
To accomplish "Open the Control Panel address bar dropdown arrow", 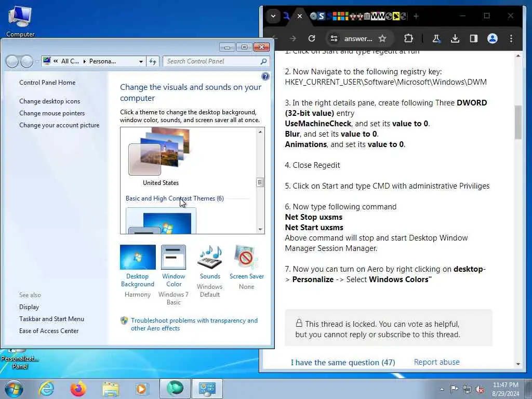I will point(141,61).
